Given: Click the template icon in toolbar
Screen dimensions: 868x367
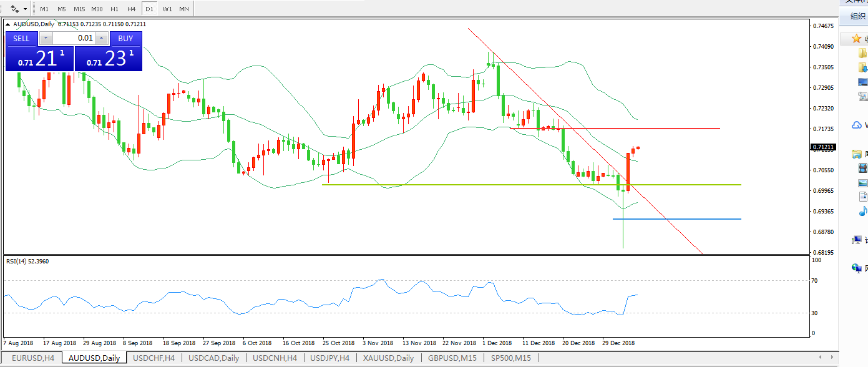Looking at the screenshot, I should (15, 9).
